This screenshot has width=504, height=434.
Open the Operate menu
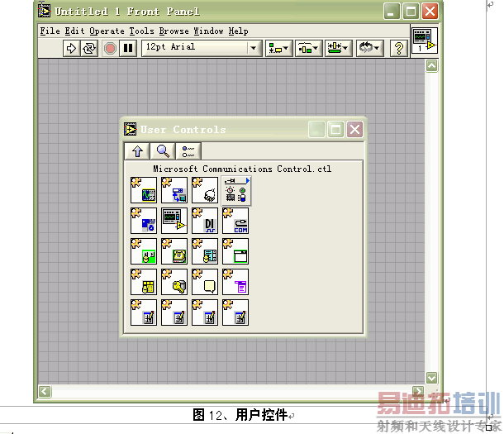(x=107, y=31)
